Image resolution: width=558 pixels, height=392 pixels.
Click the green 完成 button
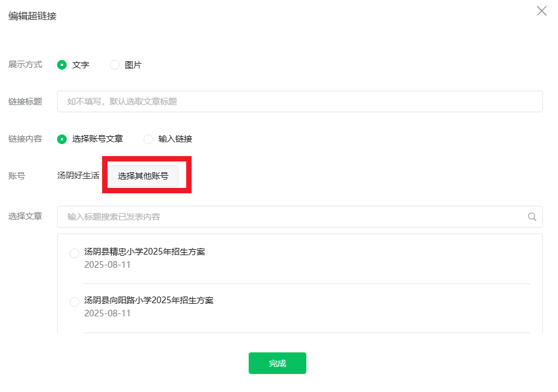(277, 363)
